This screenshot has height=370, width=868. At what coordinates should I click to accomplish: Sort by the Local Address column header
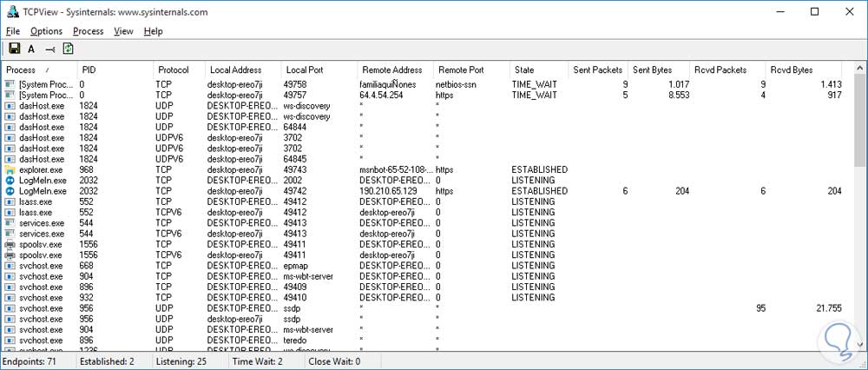[x=243, y=69]
